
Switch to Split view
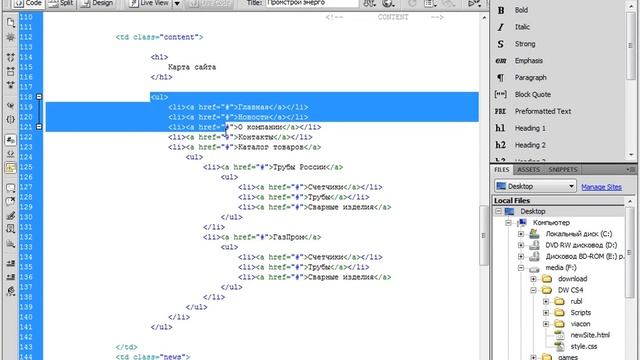coord(60,4)
